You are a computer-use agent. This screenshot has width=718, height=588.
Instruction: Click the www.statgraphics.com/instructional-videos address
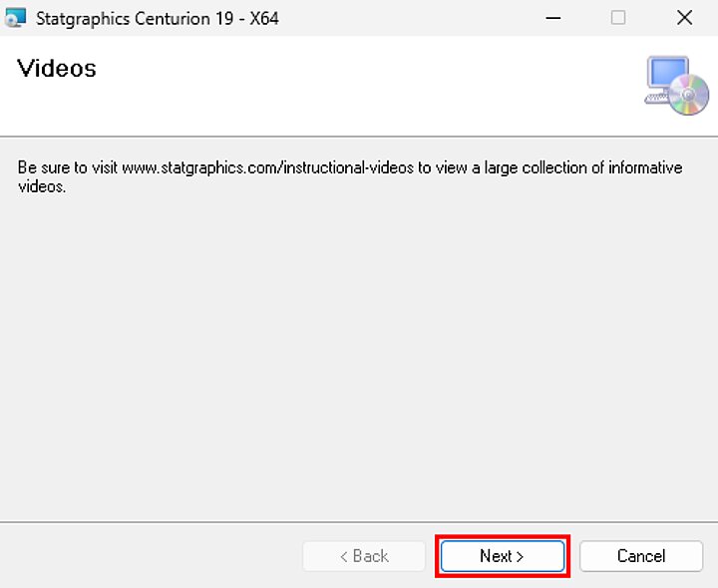(266, 167)
